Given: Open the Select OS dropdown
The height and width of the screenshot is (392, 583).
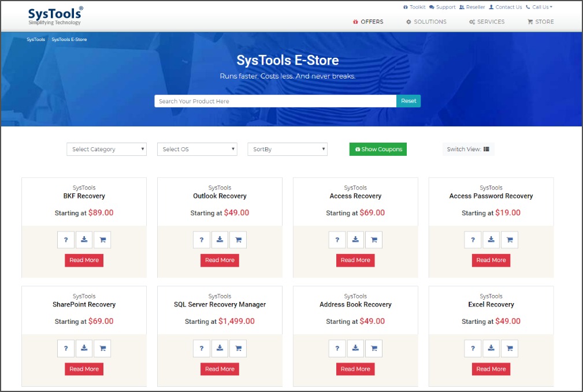Looking at the screenshot, I should 197,149.
